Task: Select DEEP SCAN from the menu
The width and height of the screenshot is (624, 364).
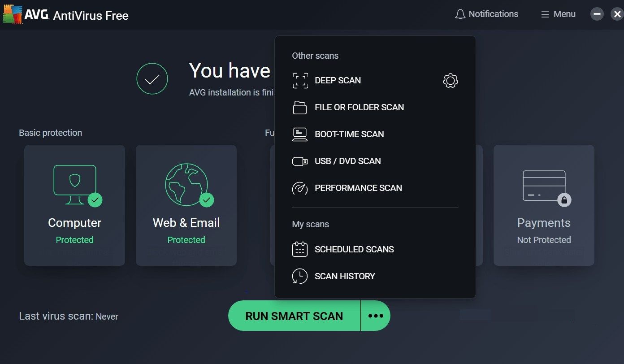Action: coord(338,81)
